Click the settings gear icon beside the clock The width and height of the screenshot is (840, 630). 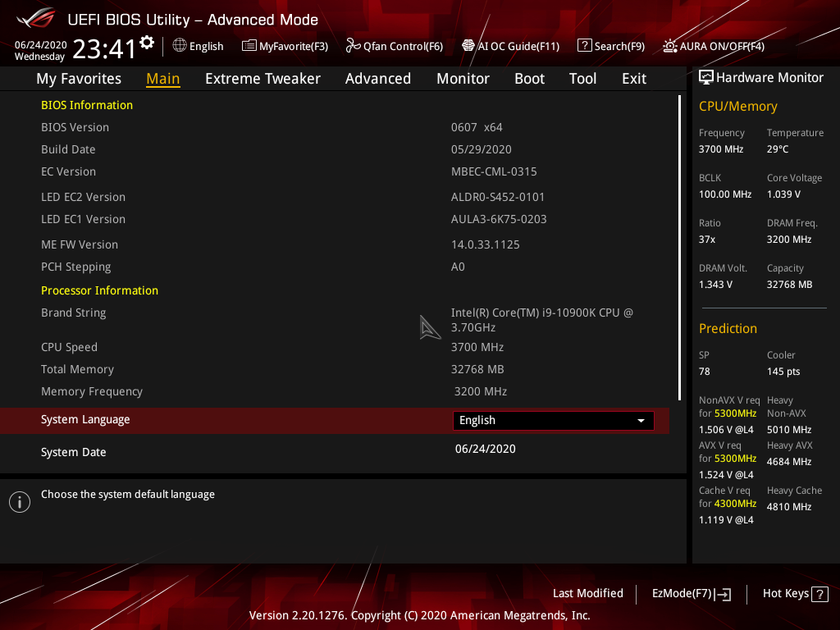[x=147, y=43]
